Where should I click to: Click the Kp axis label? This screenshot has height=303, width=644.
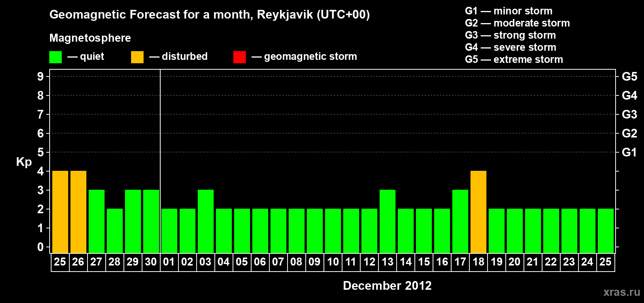pos(24,162)
